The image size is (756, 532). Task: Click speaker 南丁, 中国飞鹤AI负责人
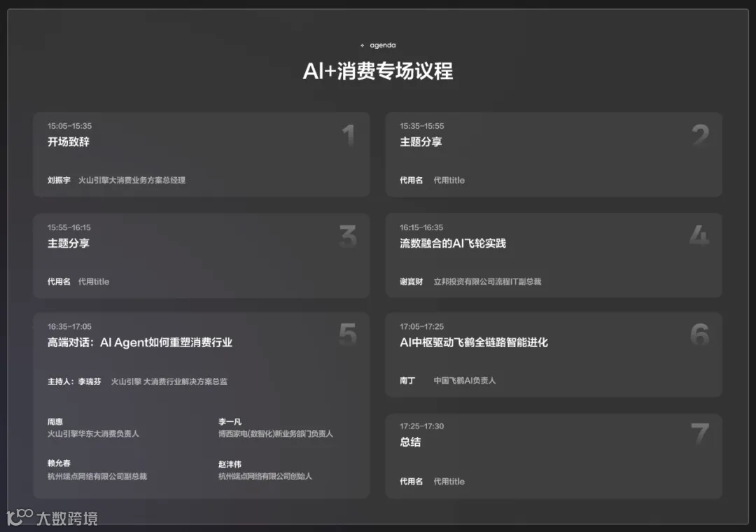407,380
